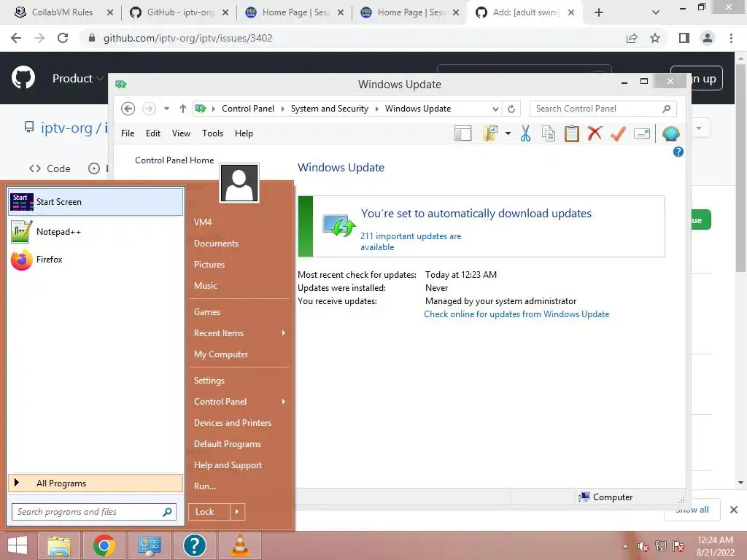
Task: Click the Chrome share page icon
Action: pyautogui.click(x=632, y=38)
